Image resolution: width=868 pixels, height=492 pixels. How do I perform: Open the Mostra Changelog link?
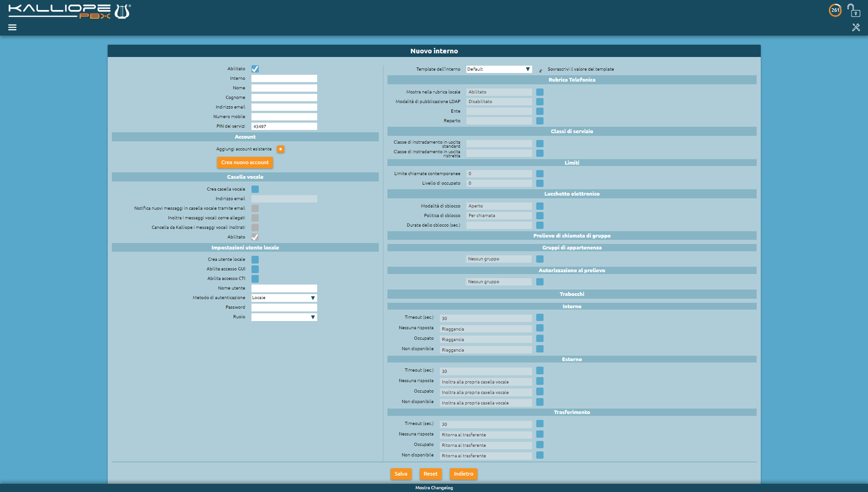pyautogui.click(x=434, y=487)
